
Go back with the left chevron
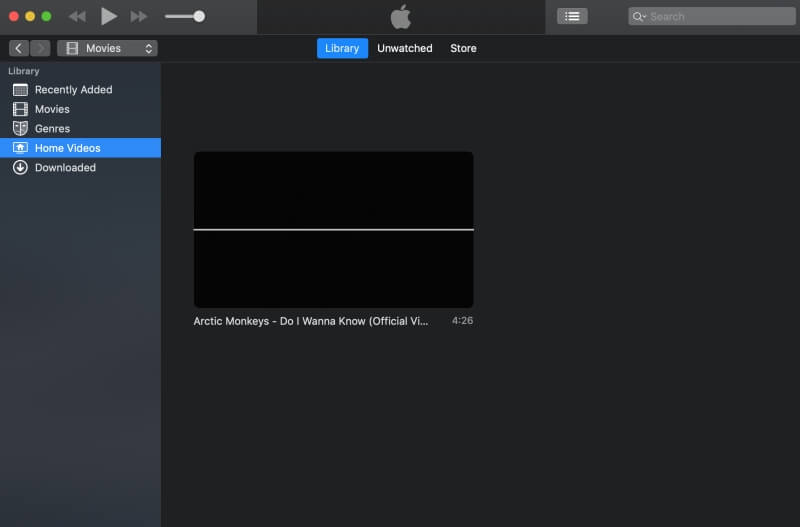pyautogui.click(x=19, y=48)
